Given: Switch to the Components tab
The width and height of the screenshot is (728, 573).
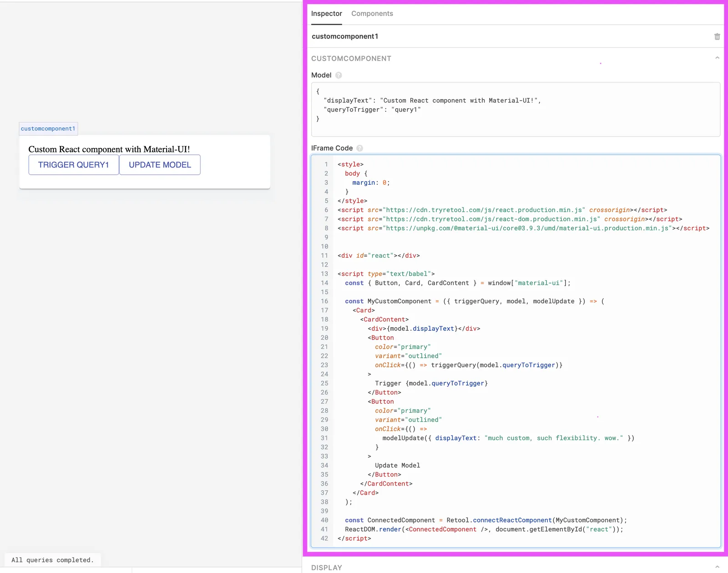Looking at the screenshot, I should tap(372, 14).
